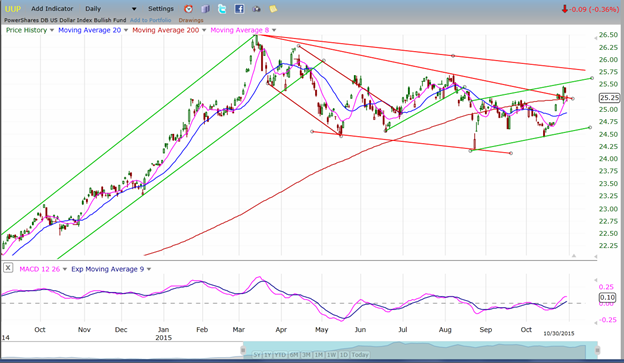Select the YTD range button
624x363 pixels.
tap(280, 355)
